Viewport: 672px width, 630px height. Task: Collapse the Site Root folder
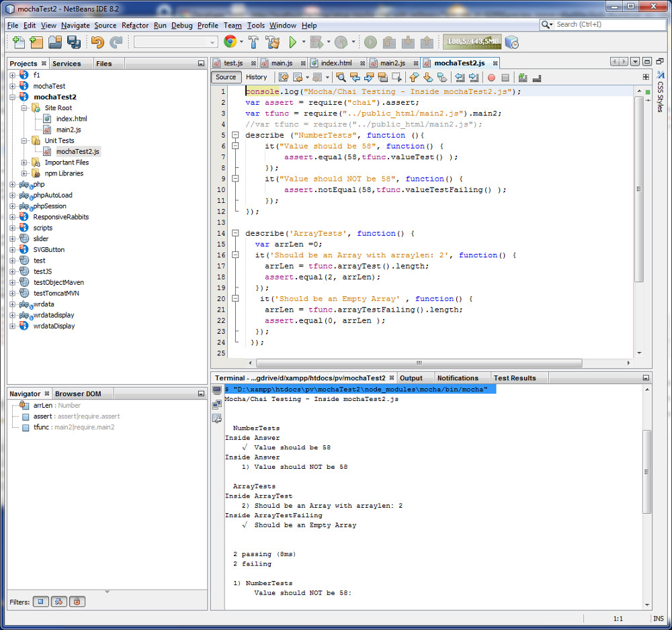tap(24, 108)
